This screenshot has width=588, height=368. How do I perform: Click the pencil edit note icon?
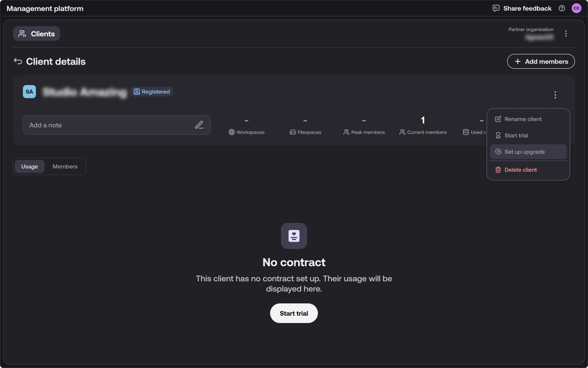[199, 125]
